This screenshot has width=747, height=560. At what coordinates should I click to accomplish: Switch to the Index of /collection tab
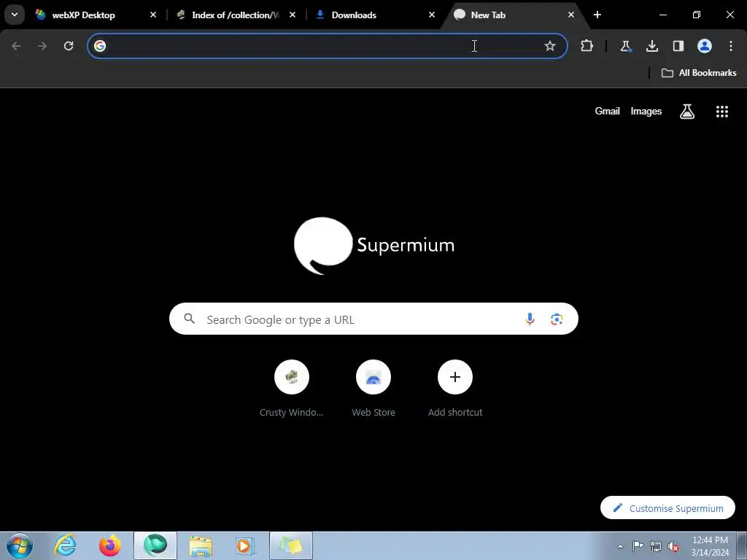[236, 15]
